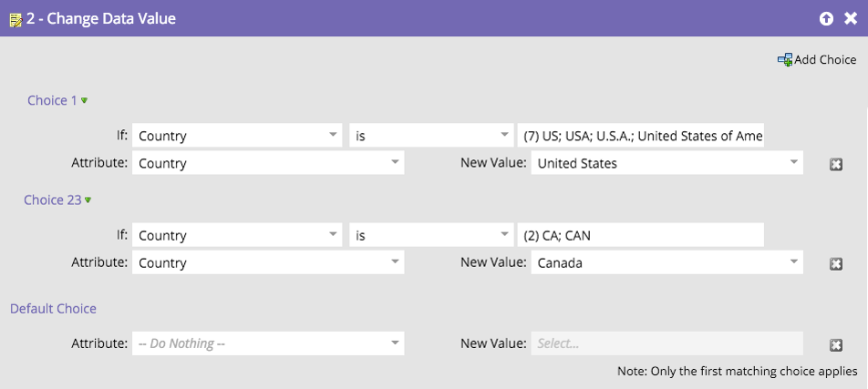Open the Canada New Value dropdown
Viewport: 868px width, 389px height.
794,263
